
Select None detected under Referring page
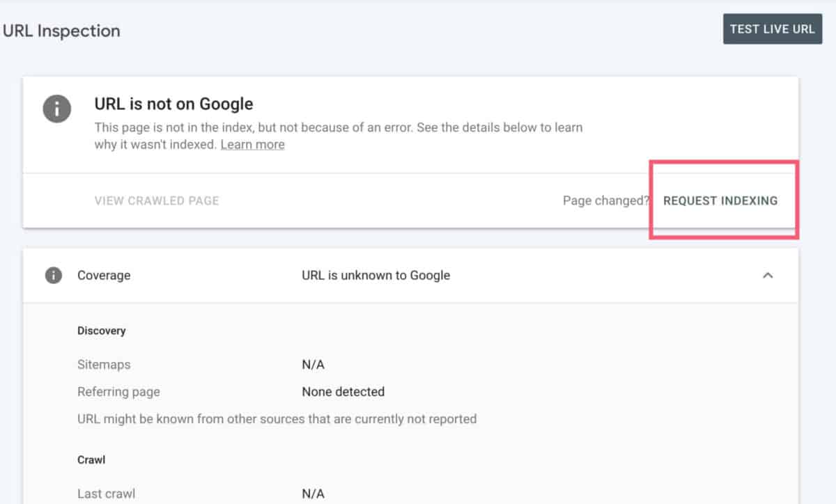point(342,391)
